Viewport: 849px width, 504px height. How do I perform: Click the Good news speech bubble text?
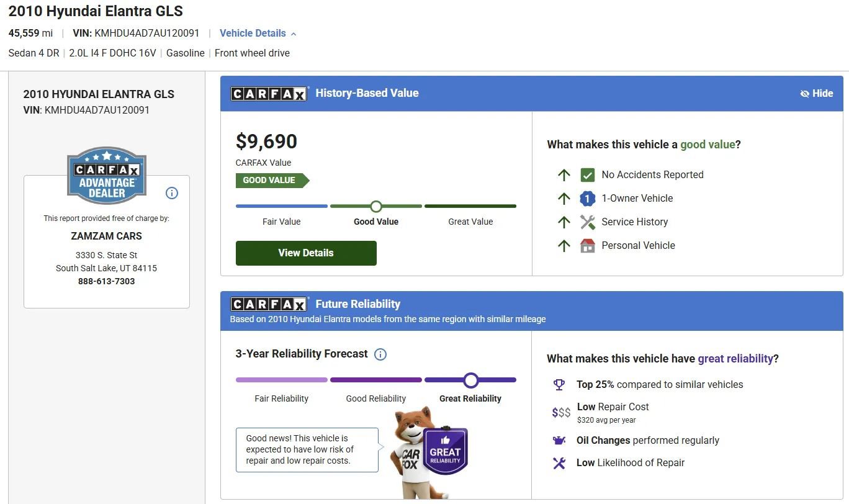click(300, 449)
